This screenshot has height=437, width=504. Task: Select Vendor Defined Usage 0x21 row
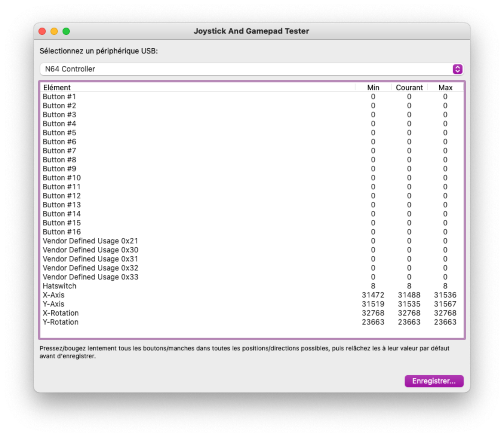(x=252, y=241)
